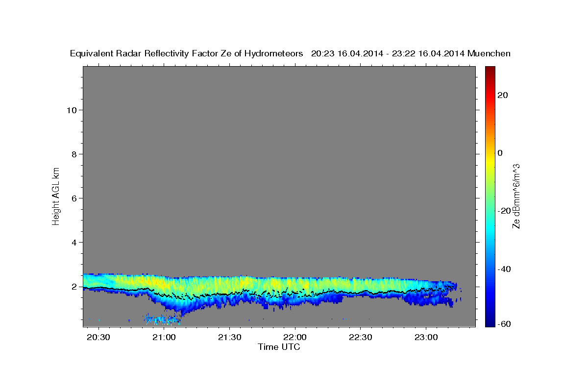Click the dark red top of the colorbar
Viewport: 588px width, 392px height.
(x=490, y=70)
